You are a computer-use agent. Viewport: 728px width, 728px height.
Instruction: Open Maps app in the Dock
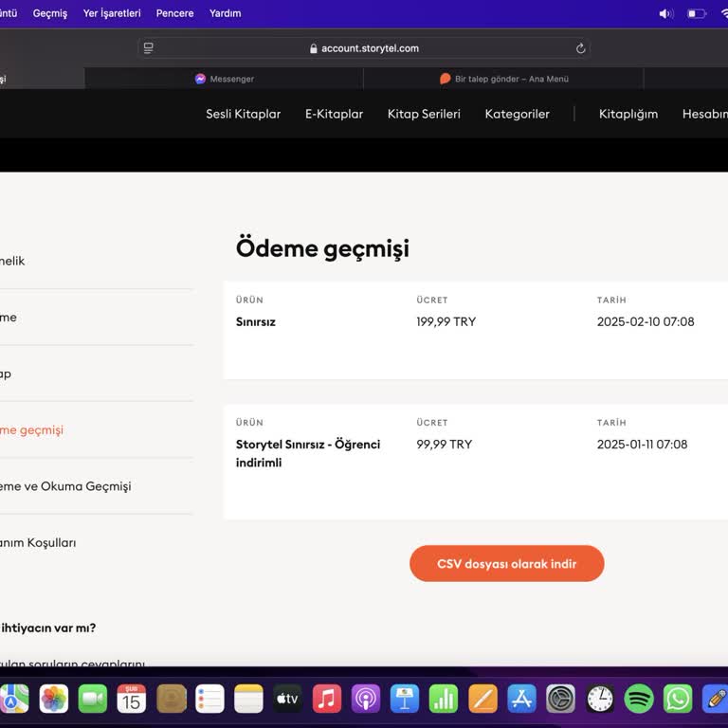coord(14,699)
